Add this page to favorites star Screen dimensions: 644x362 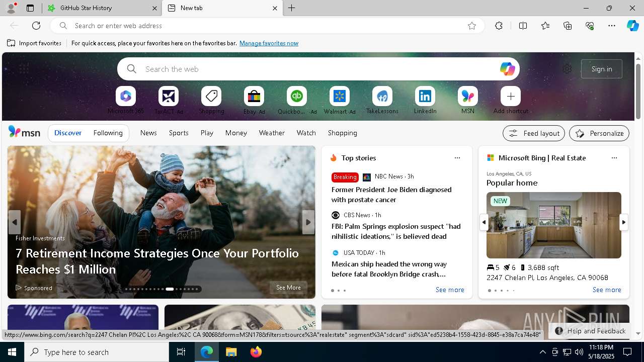click(x=472, y=26)
